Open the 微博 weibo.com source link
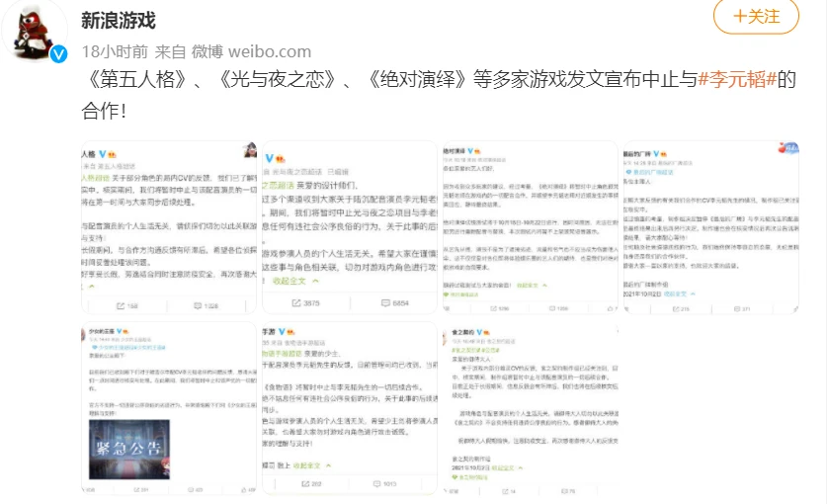Viewport: 827px width, 504px height. (x=251, y=51)
